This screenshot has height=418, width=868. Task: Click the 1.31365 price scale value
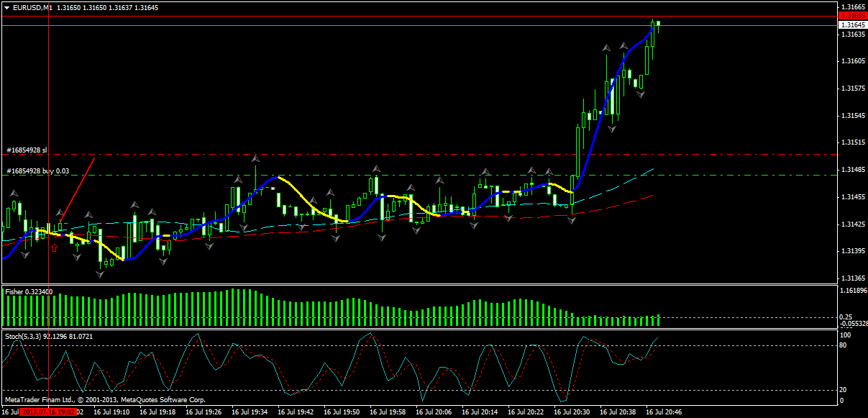tap(853, 278)
